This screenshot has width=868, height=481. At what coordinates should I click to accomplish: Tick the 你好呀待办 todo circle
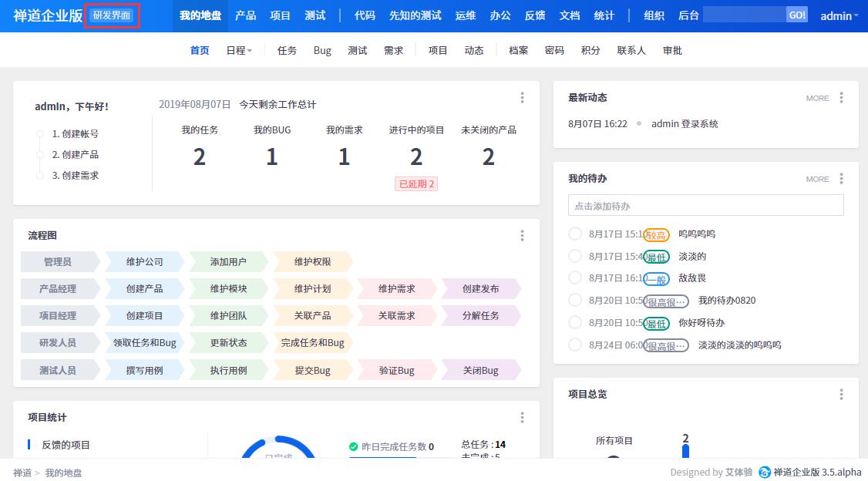pos(574,323)
